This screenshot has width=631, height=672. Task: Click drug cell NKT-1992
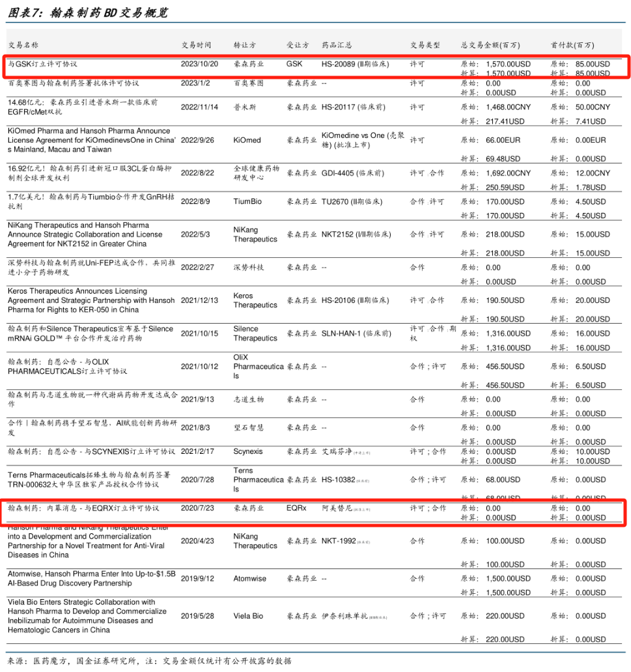click(x=346, y=541)
